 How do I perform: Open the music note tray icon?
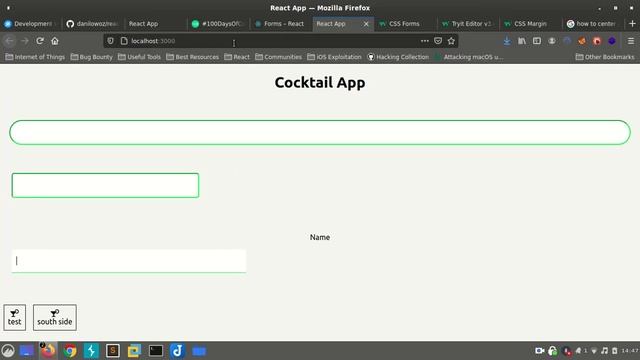click(x=604, y=351)
